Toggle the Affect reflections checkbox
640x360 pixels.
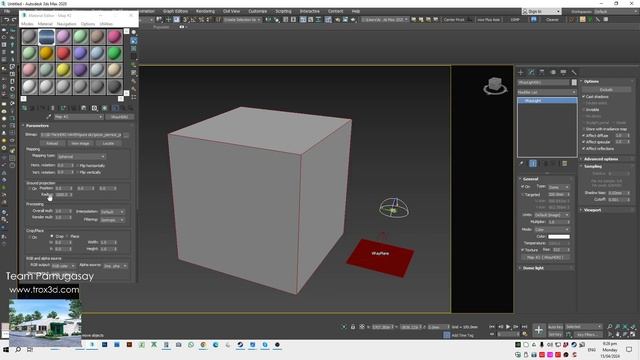[x=584, y=149]
